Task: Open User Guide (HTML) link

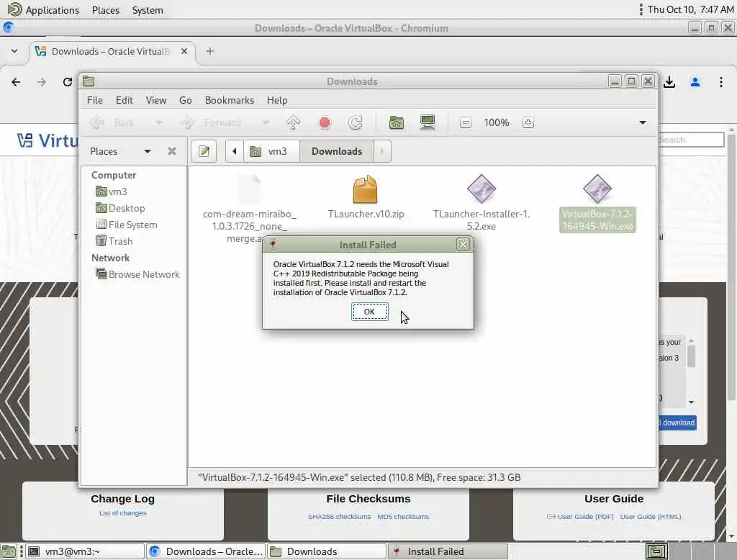Action: pyautogui.click(x=651, y=516)
